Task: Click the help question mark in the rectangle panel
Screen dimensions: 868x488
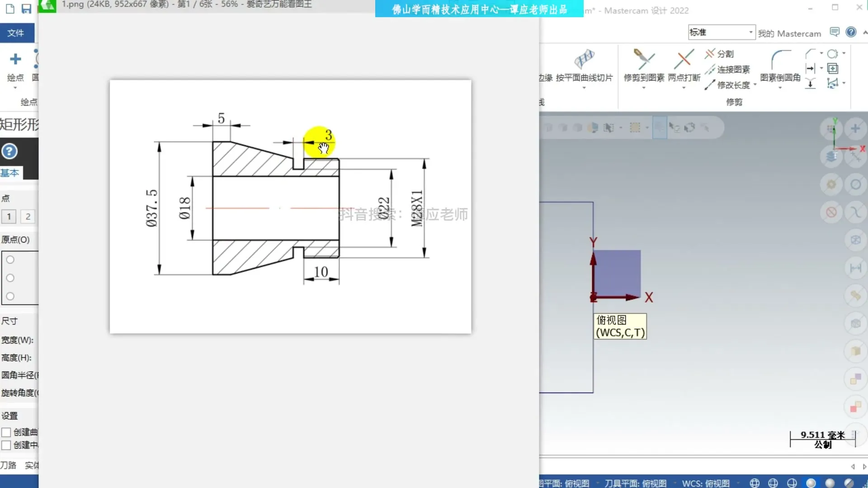Action: [9, 151]
